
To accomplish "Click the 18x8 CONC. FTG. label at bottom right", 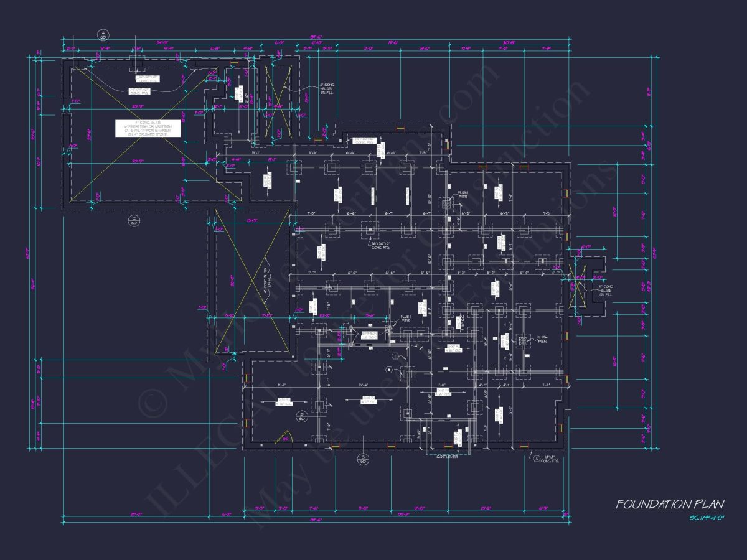I will [548, 460].
